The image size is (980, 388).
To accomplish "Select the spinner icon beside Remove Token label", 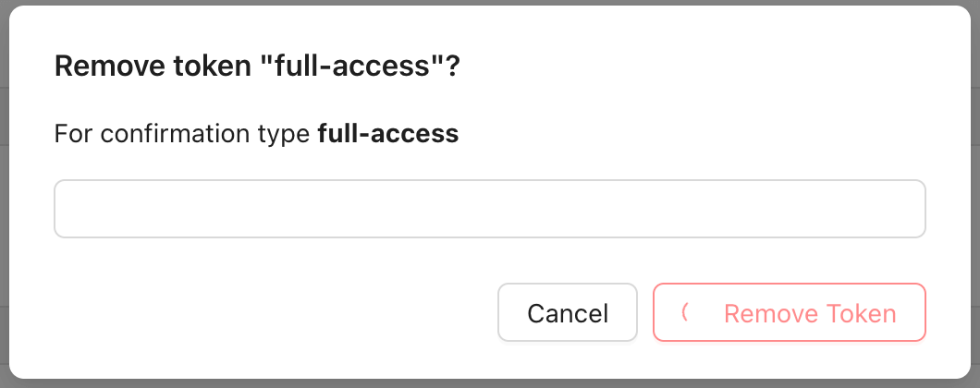I will click(687, 313).
